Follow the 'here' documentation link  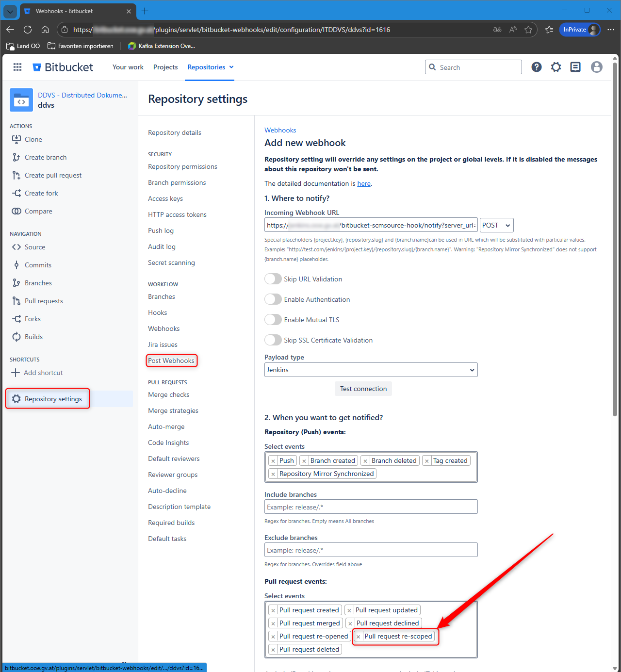click(x=364, y=183)
